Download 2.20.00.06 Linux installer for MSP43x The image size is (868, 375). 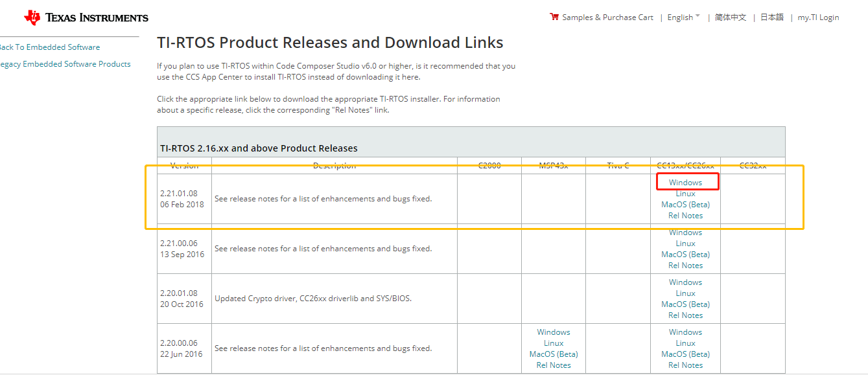554,343
